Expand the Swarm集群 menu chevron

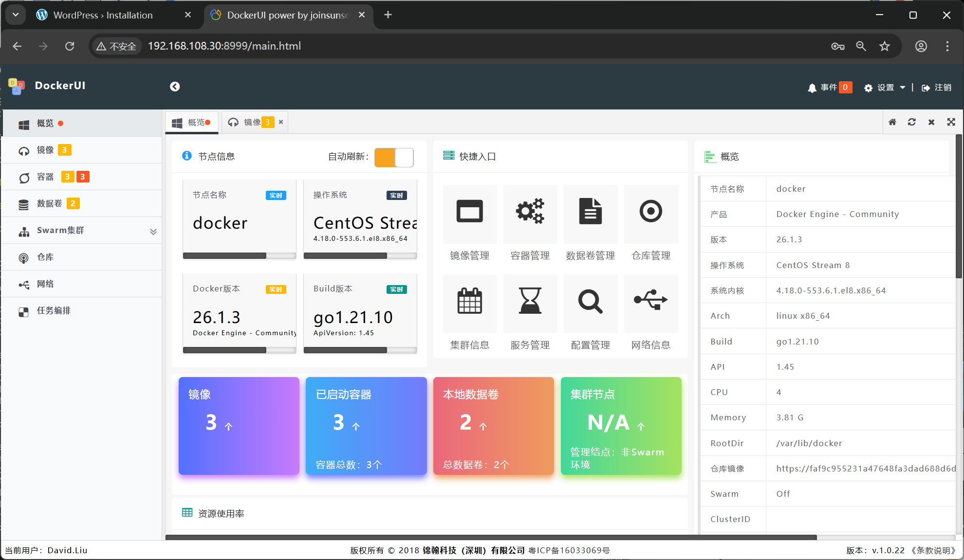153,232
